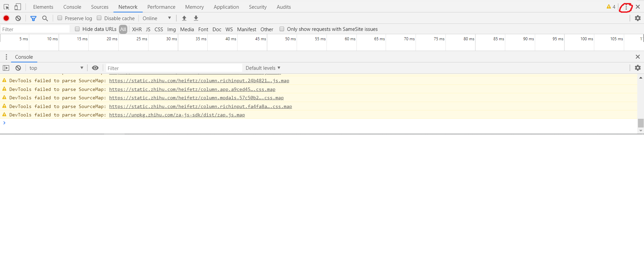The width and height of the screenshot is (644, 260).
Task: Click the 25 ms timeline marker
Action: tap(141, 39)
